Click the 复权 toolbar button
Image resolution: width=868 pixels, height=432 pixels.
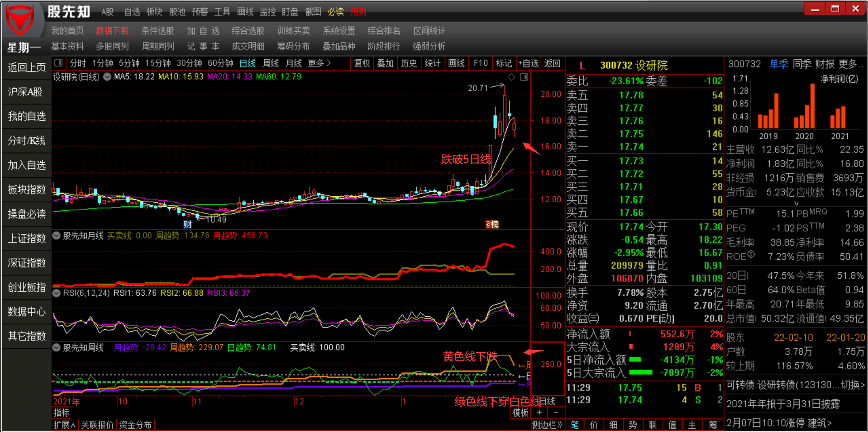pos(362,63)
